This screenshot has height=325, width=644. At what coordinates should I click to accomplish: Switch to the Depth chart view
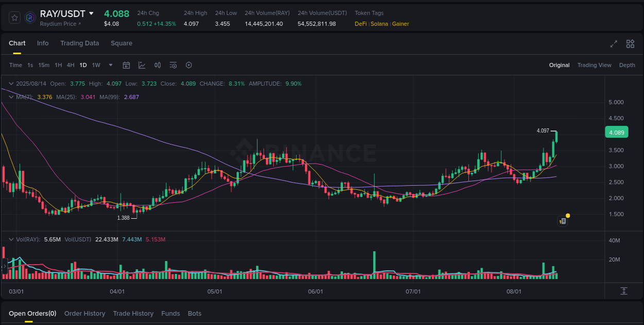tap(627, 65)
